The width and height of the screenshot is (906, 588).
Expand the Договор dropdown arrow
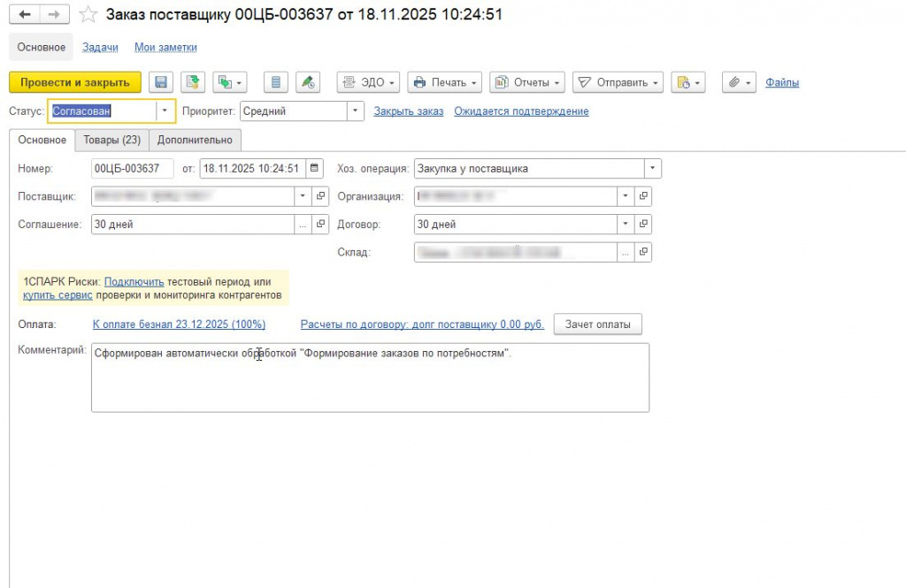click(626, 224)
